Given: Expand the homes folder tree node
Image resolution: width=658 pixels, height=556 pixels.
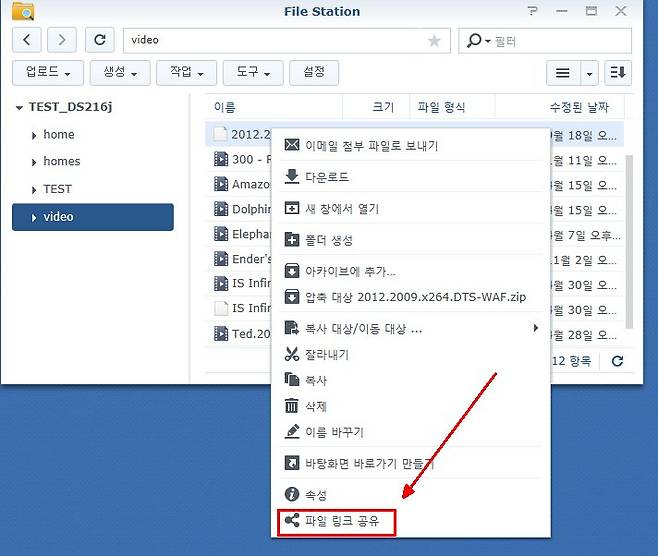Looking at the screenshot, I should click(34, 162).
